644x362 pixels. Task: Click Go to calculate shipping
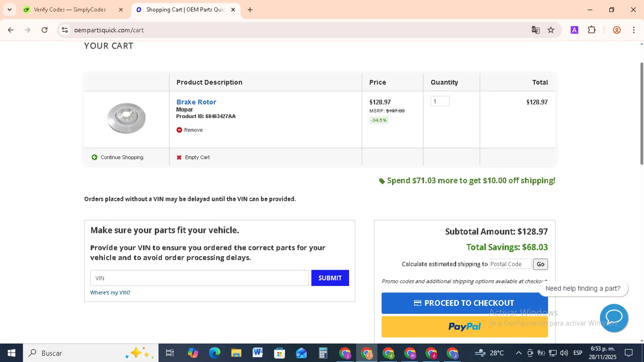click(541, 264)
